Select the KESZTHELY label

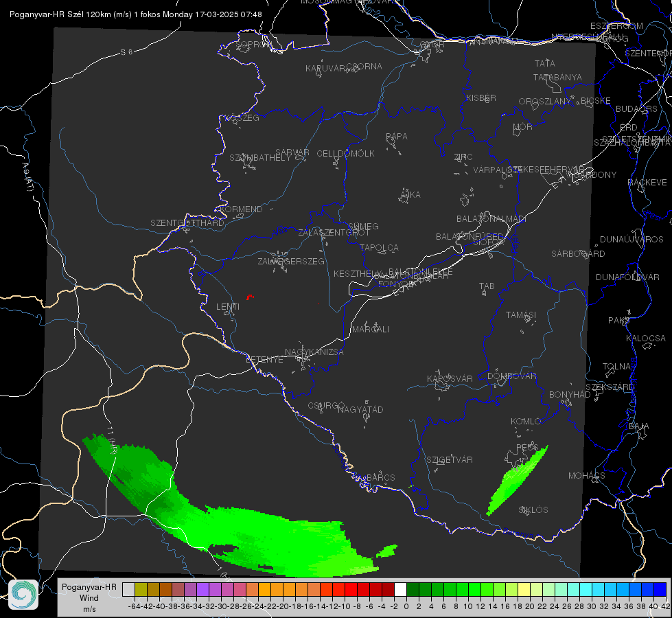[358, 273]
